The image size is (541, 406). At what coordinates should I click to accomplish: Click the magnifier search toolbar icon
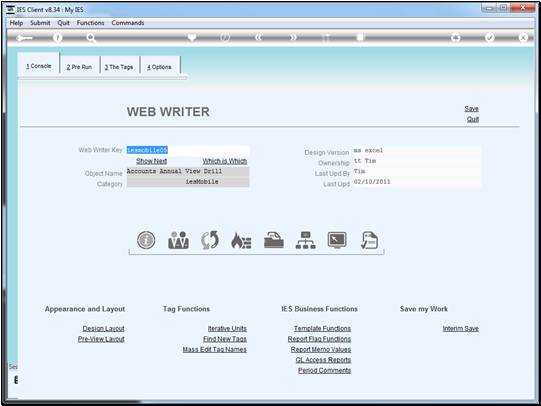click(91, 38)
